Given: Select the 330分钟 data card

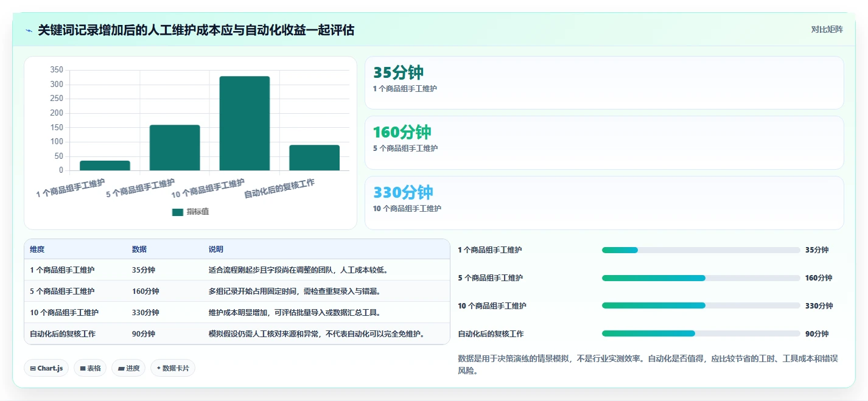Looking at the screenshot, I should click(604, 203).
